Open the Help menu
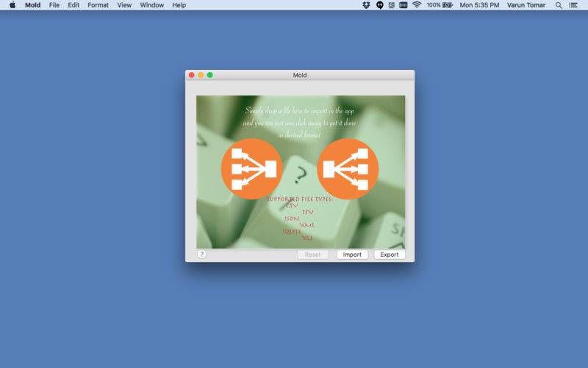The height and width of the screenshot is (368, 588). tap(179, 5)
